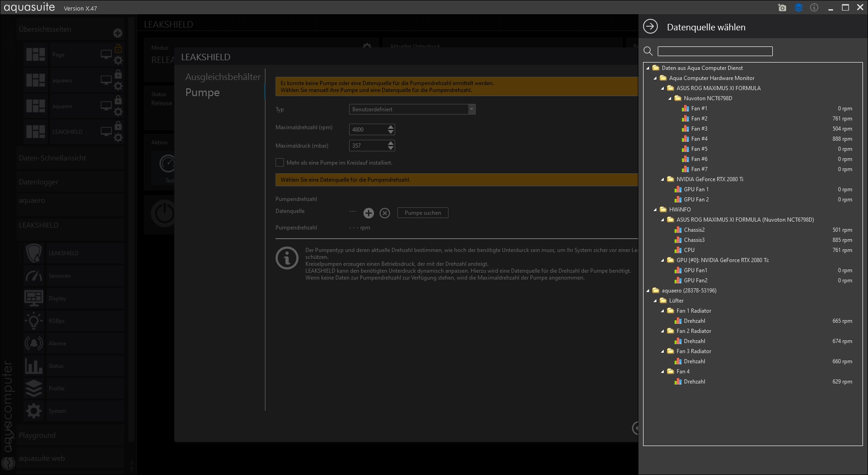Click the remove data source X icon
Image resolution: width=868 pixels, height=475 pixels.
pyautogui.click(x=385, y=213)
